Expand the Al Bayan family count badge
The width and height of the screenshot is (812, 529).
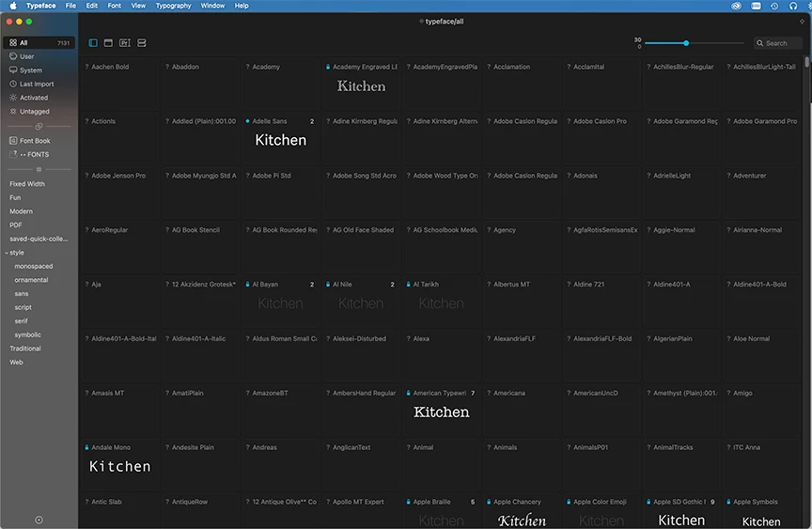pos(312,284)
